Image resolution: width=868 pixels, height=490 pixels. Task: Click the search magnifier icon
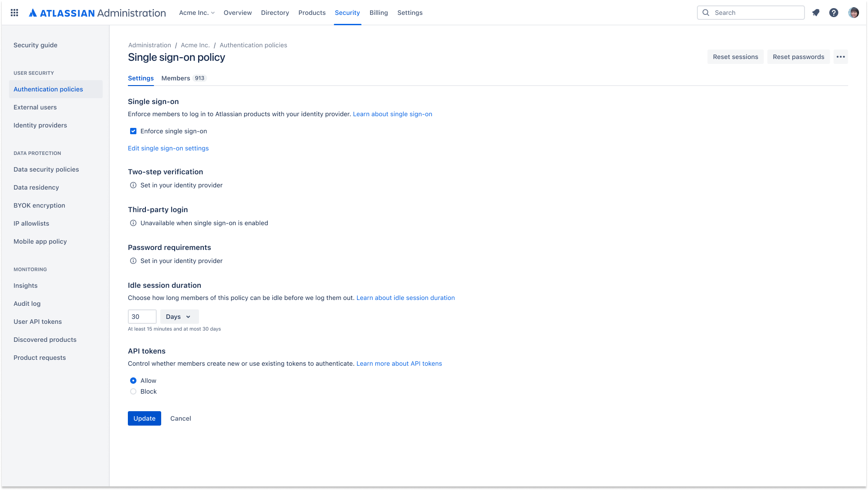(x=706, y=13)
